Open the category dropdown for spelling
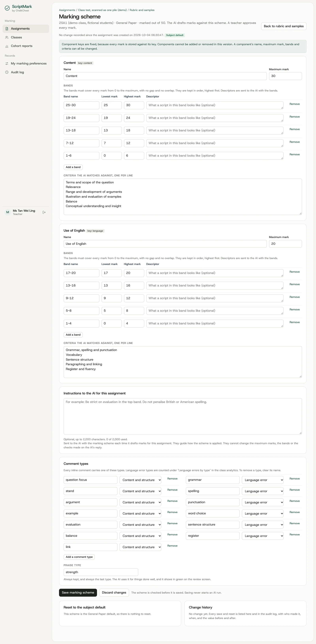 (262, 491)
